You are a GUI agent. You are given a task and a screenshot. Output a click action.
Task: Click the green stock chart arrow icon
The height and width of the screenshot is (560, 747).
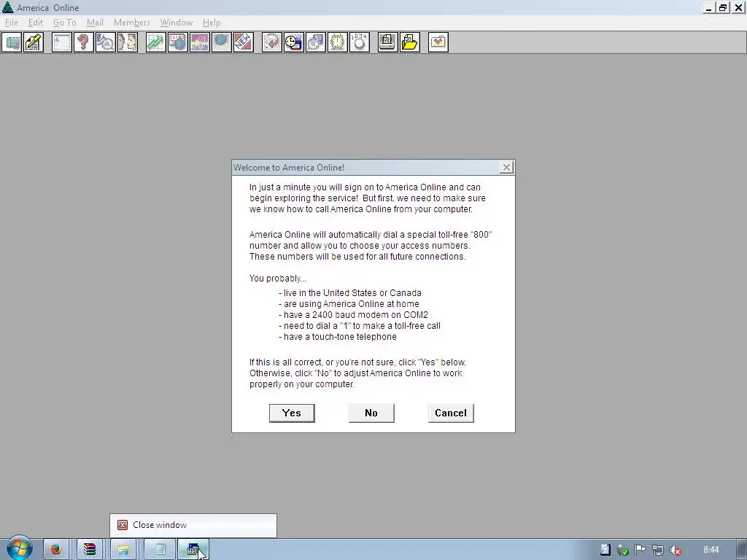[x=156, y=42]
